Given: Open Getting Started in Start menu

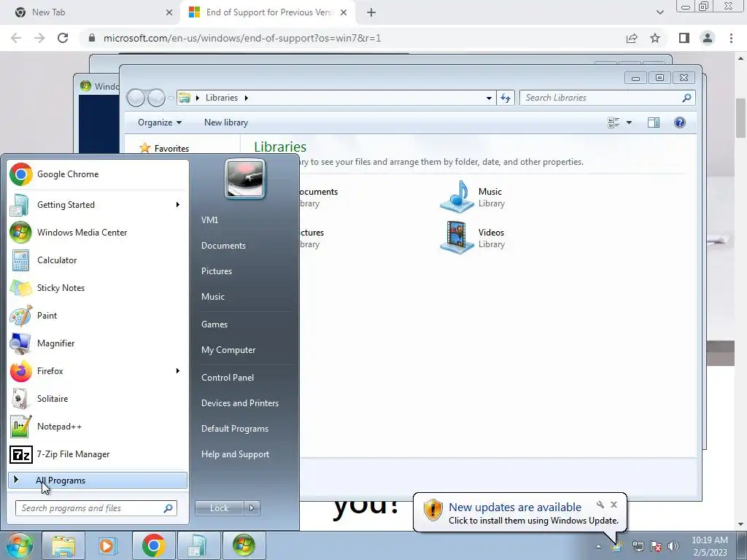Looking at the screenshot, I should click(x=98, y=205).
